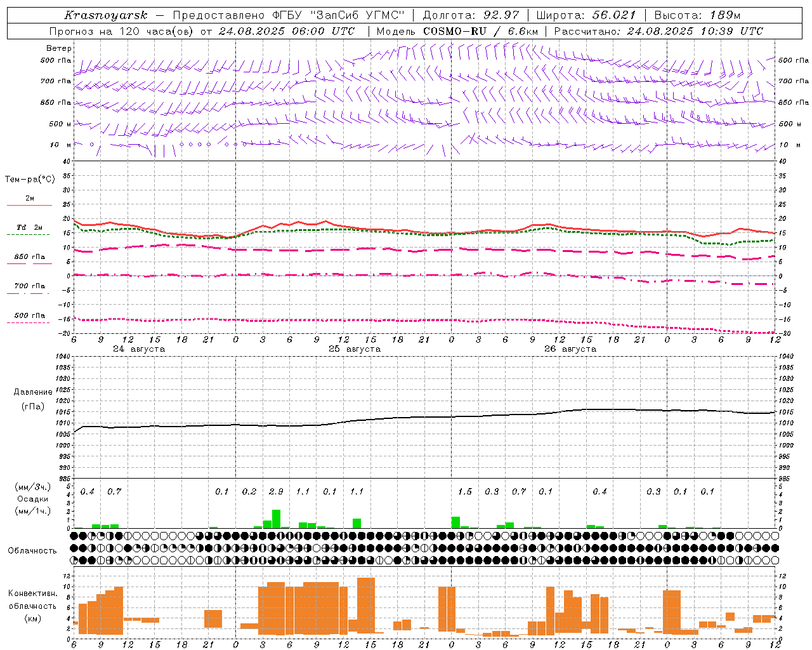This screenshot has height=650, width=812.
Task: Click the 'Высота: 189м' elevation text
Action: (697, 15)
